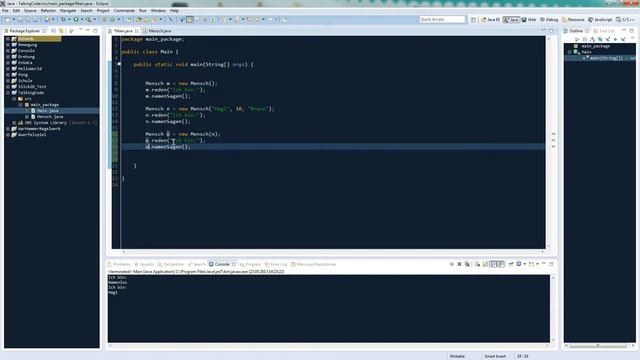This screenshot has height=360, width=640.
Task: Click the New file toolbar icon
Action: point(7,20)
